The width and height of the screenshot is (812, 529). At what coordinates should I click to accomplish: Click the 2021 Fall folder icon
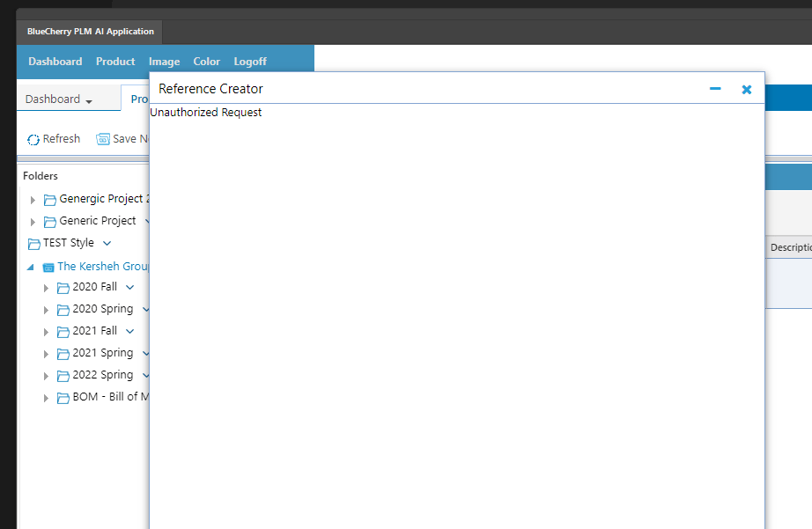pos(63,330)
